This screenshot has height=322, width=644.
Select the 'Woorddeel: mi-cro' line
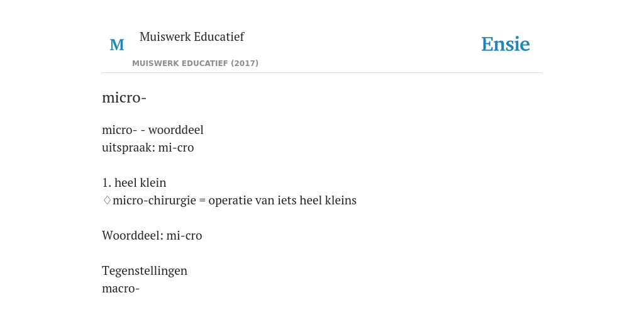[x=152, y=236]
